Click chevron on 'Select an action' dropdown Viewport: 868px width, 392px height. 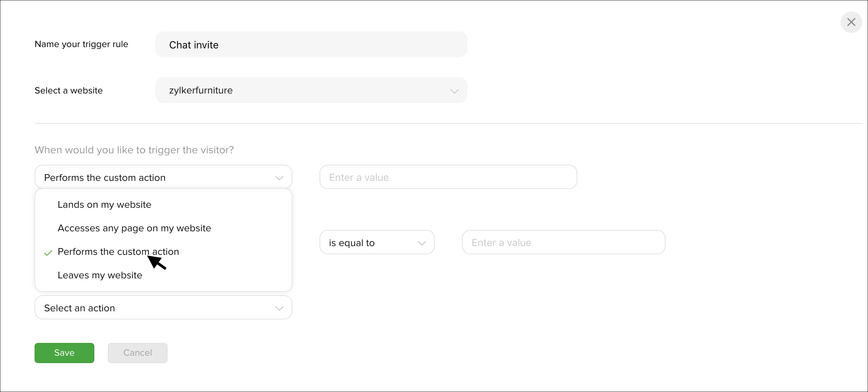(x=279, y=308)
